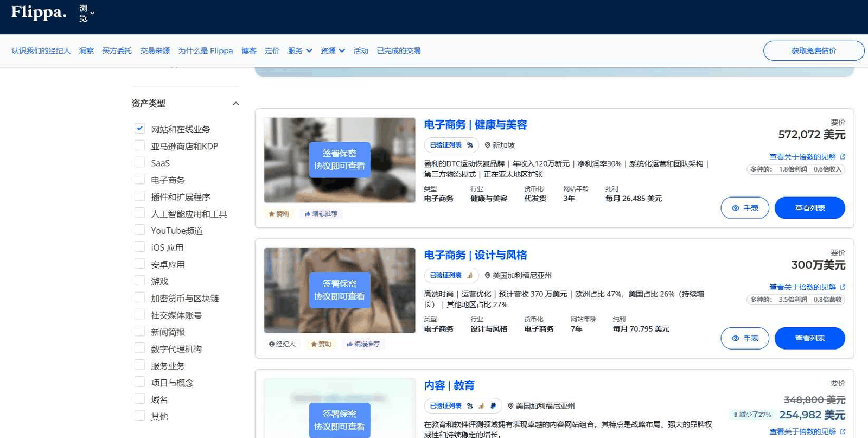868x438 pixels.
Task: Click the blurred thumbnail of 健康与美容 listing
Action: point(340,160)
